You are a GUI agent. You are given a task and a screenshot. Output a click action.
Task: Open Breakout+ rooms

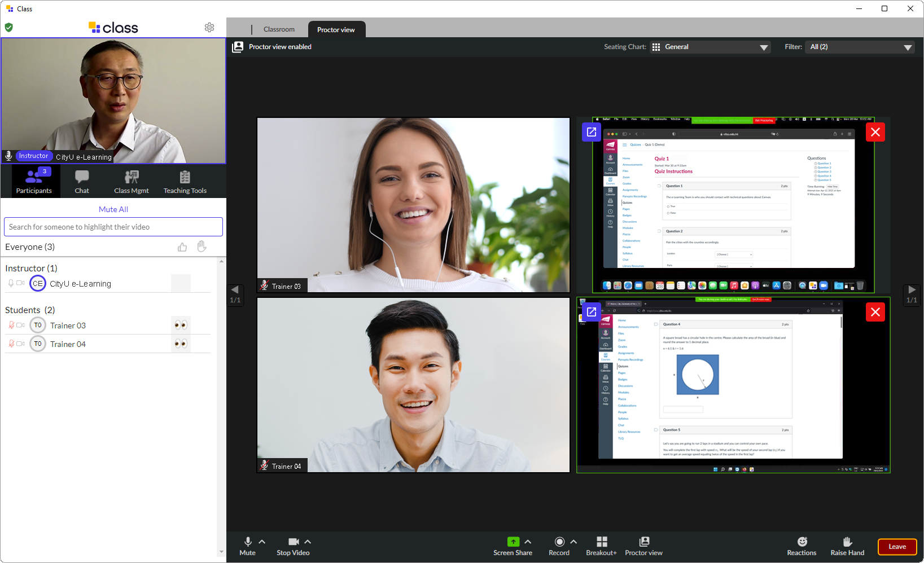(601, 546)
